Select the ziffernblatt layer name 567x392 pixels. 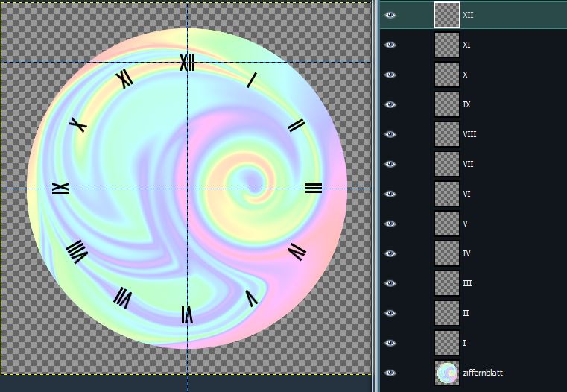(x=482, y=373)
